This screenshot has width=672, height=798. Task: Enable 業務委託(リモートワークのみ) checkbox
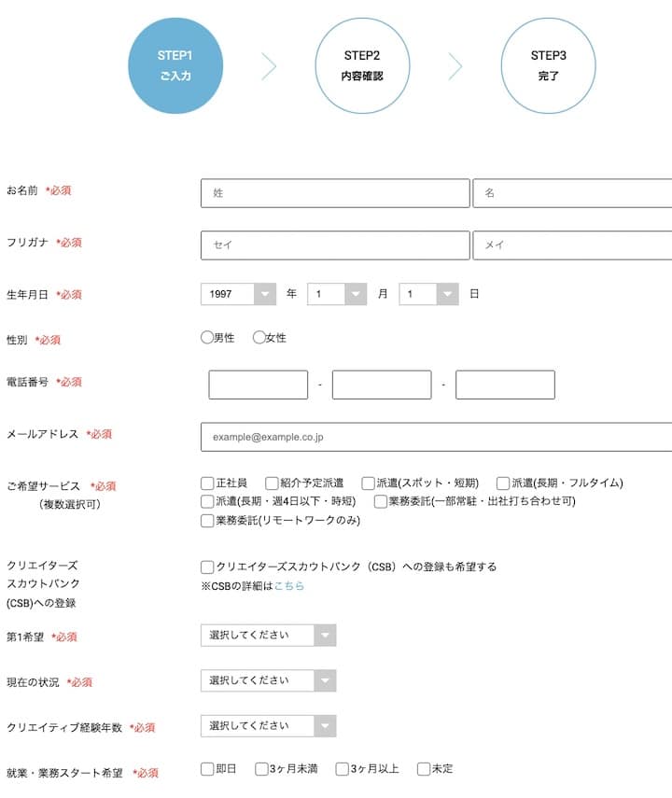click(207, 521)
